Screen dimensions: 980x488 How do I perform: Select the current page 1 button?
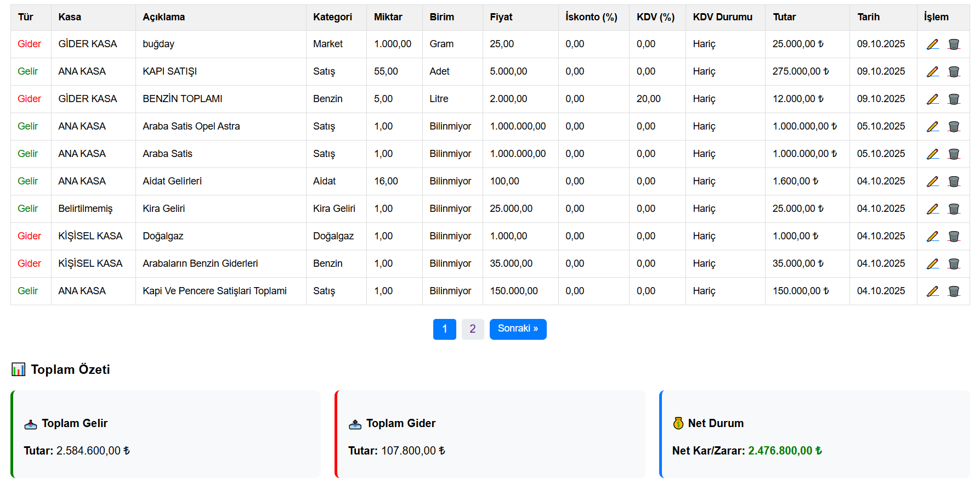(444, 329)
